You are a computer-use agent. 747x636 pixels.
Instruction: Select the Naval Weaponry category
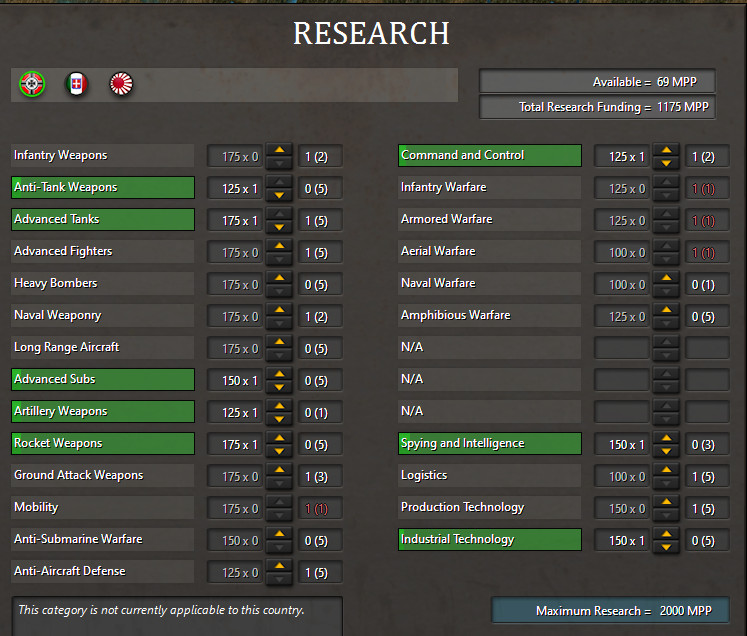coord(102,315)
